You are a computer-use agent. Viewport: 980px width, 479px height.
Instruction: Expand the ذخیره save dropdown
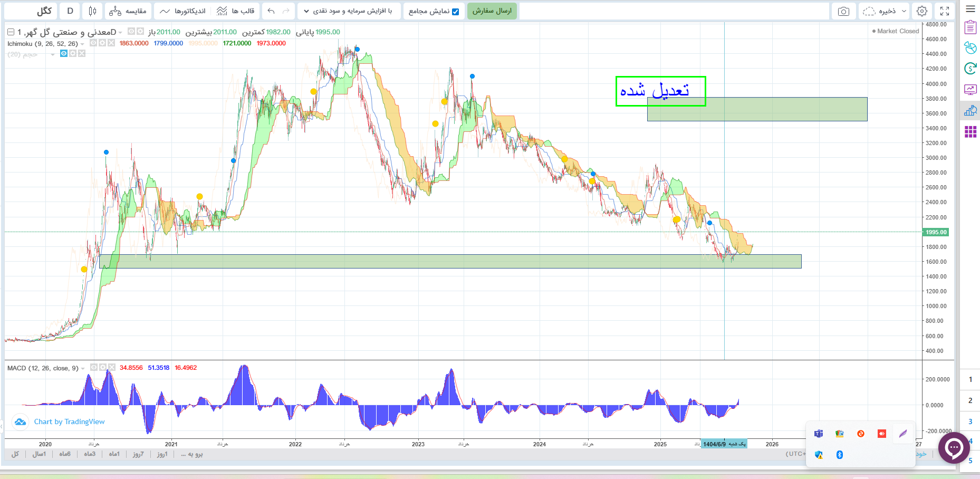click(904, 11)
